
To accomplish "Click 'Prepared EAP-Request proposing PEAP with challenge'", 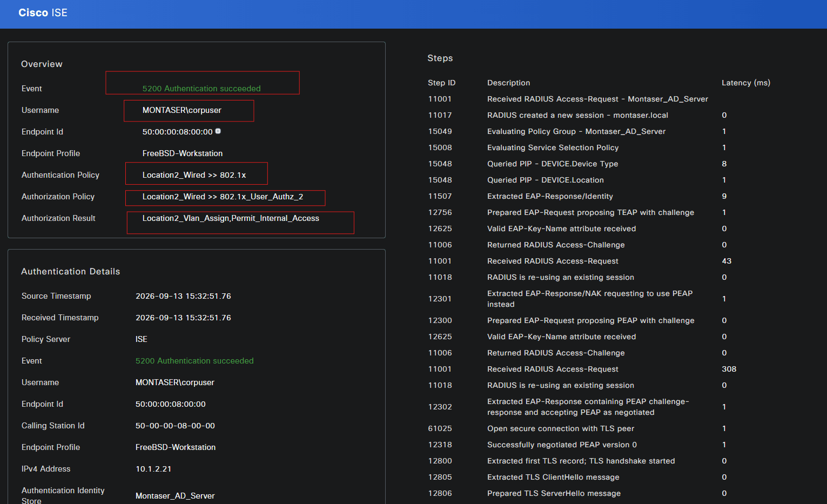I will 591,320.
